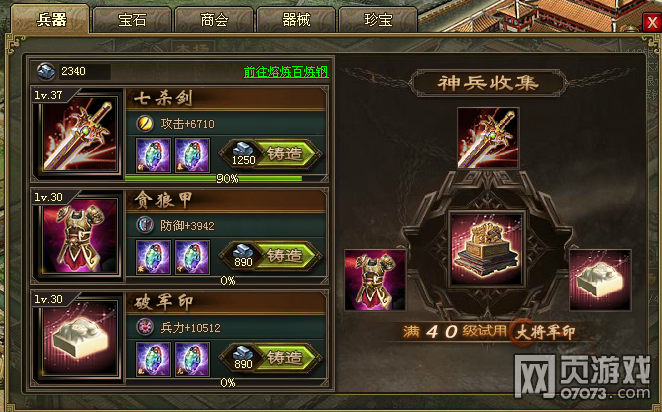This screenshot has height=412, width=662.
Task: Select second gem slot under 贪狼甲
Action: coord(193,257)
